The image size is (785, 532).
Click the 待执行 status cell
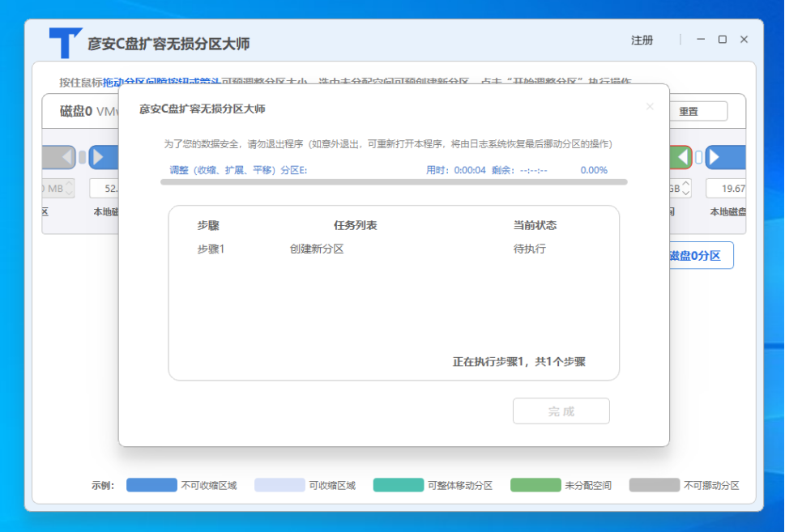click(530, 249)
